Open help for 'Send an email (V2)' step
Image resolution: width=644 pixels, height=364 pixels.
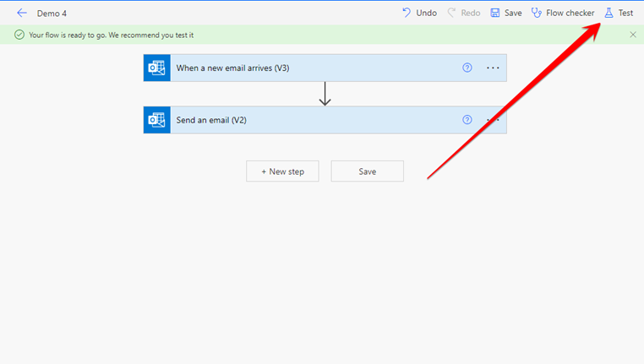click(467, 120)
